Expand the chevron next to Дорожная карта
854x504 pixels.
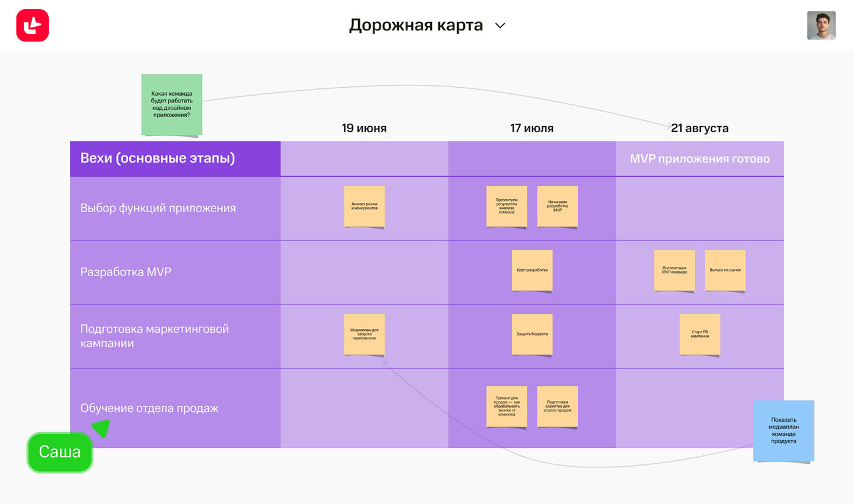point(500,26)
